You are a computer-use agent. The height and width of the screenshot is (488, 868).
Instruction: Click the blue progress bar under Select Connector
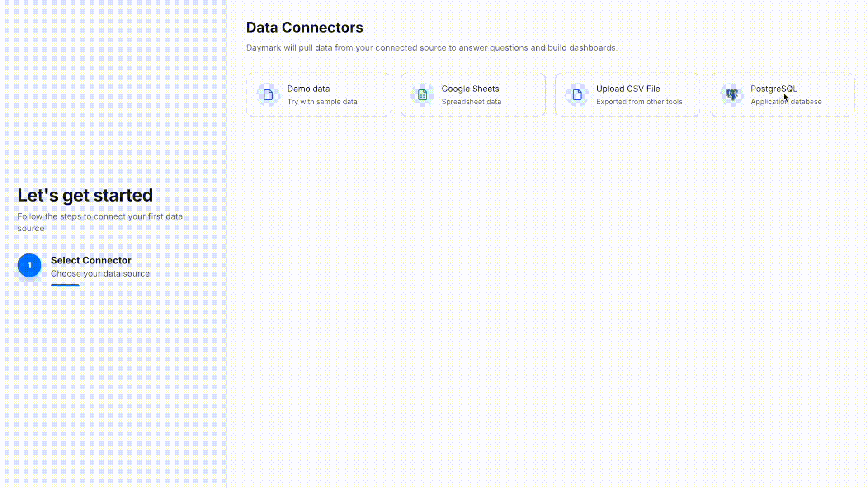tap(65, 285)
